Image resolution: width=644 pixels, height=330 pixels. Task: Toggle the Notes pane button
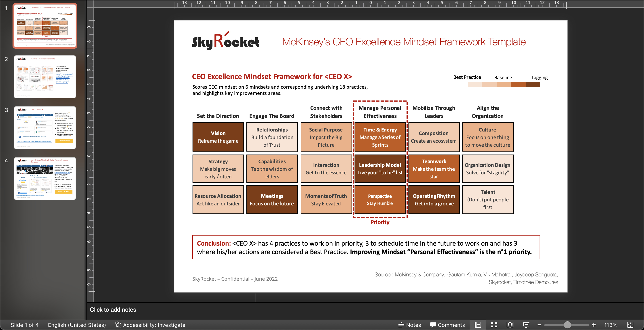410,325
